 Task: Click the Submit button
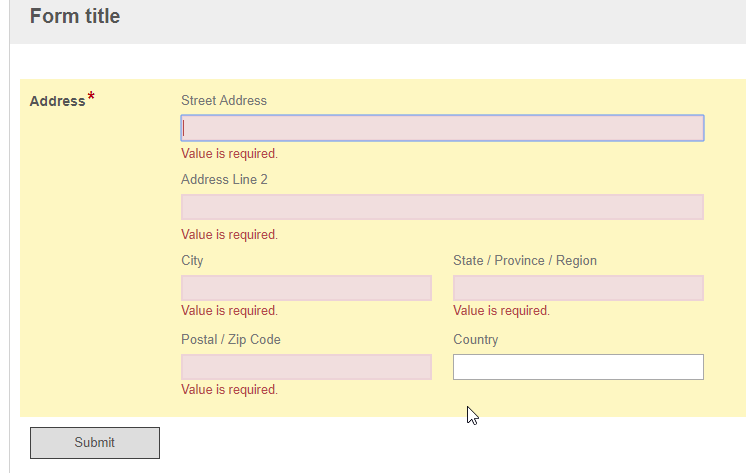click(x=95, y=442)
